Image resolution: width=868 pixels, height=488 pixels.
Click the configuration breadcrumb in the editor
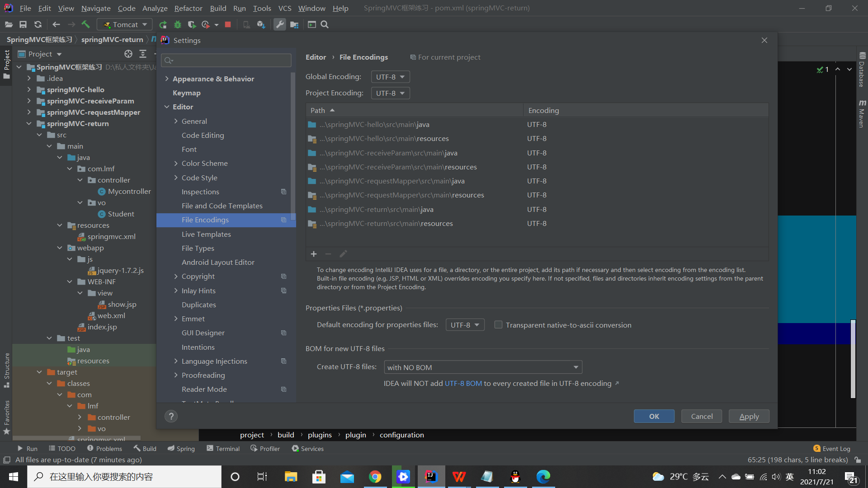tap(402, 435)
